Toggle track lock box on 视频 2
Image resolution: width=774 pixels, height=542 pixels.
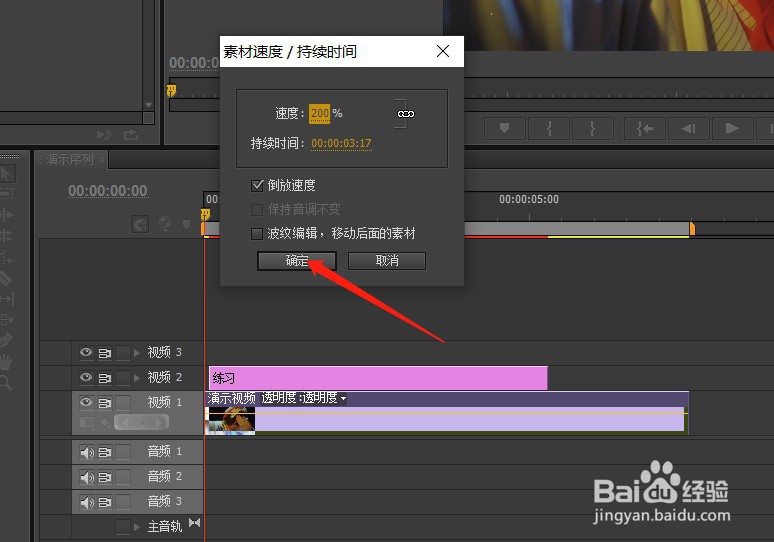123,378
